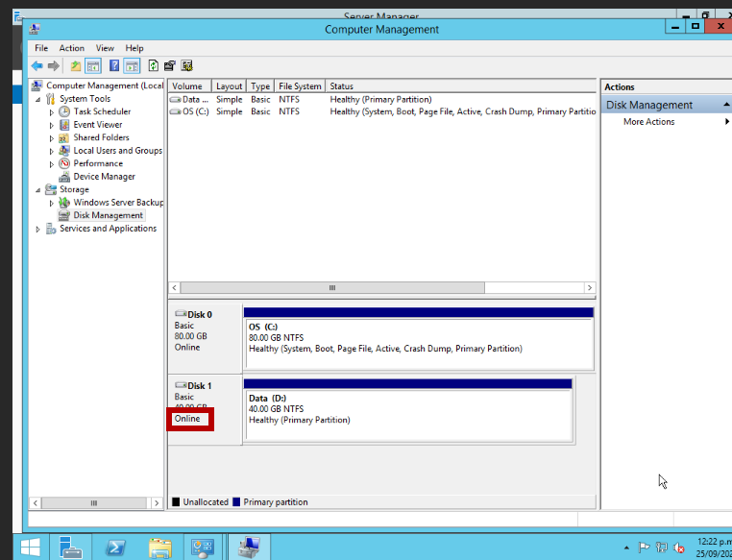The height and width of the screenshot is (560, 732).
Task: Click the Task Scheduler clock icon
Action: click(64, 111)
